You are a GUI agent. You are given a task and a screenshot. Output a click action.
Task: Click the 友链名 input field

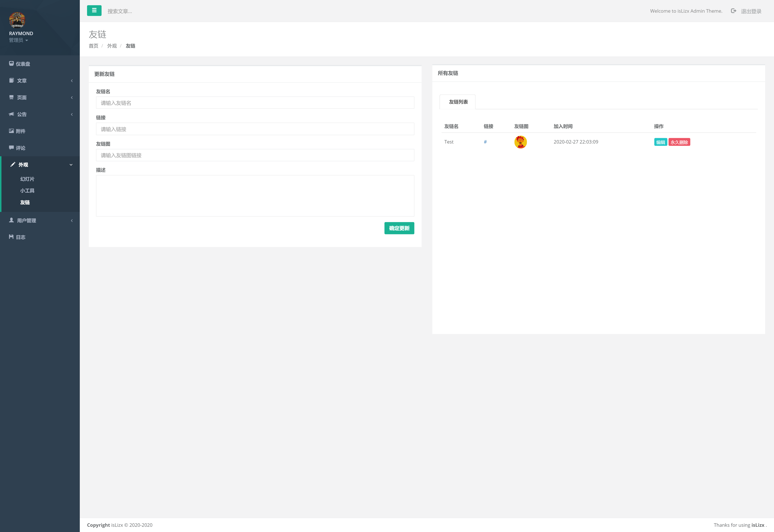(x=255, y=103)
